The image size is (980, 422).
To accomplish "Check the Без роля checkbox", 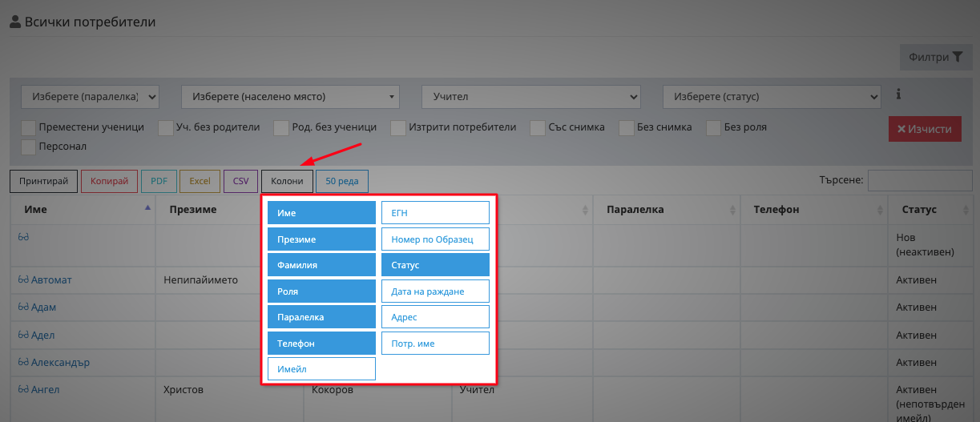I will point(714,127).
